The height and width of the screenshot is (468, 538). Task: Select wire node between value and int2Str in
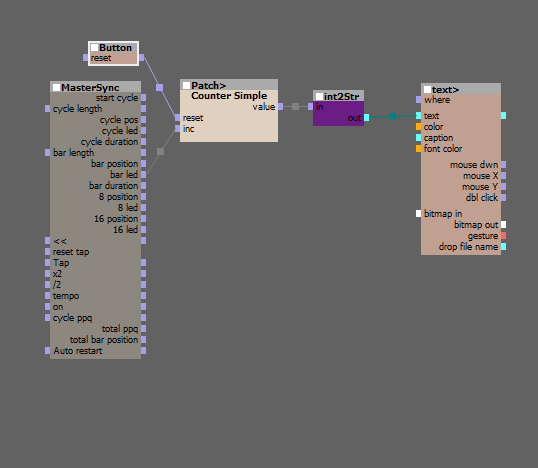tap(295, 106)
